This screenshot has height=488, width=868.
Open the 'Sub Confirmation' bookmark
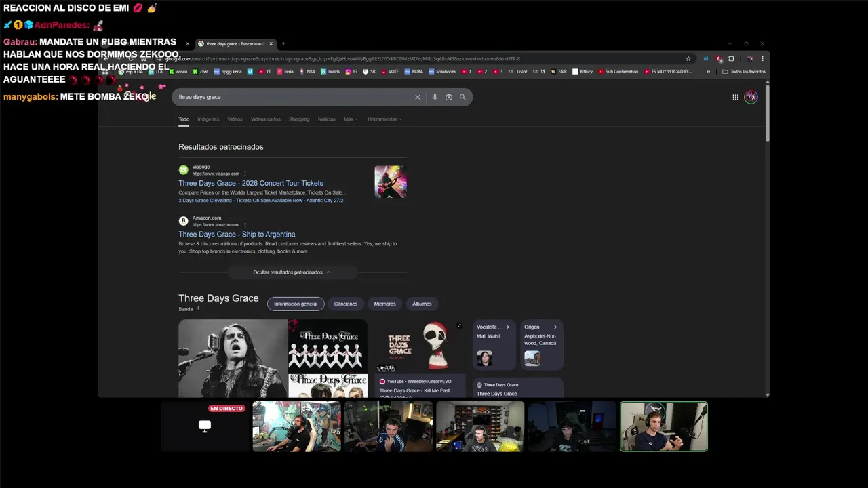618,71
